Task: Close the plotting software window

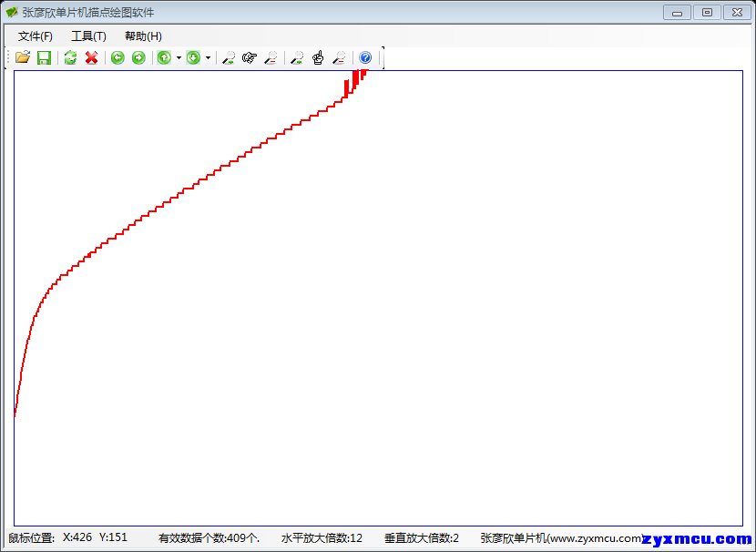Action: (x=737, y=13)
